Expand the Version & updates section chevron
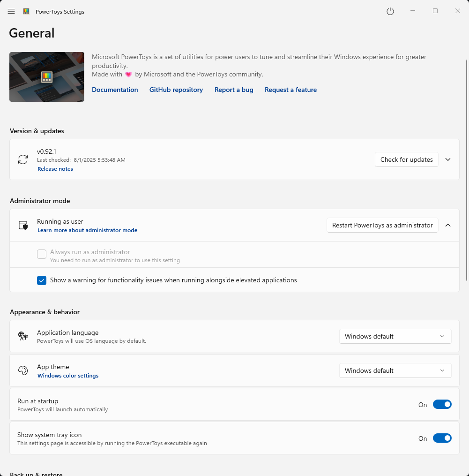The width and height of the screenshot is (469, 476). [x=447, y=159]
